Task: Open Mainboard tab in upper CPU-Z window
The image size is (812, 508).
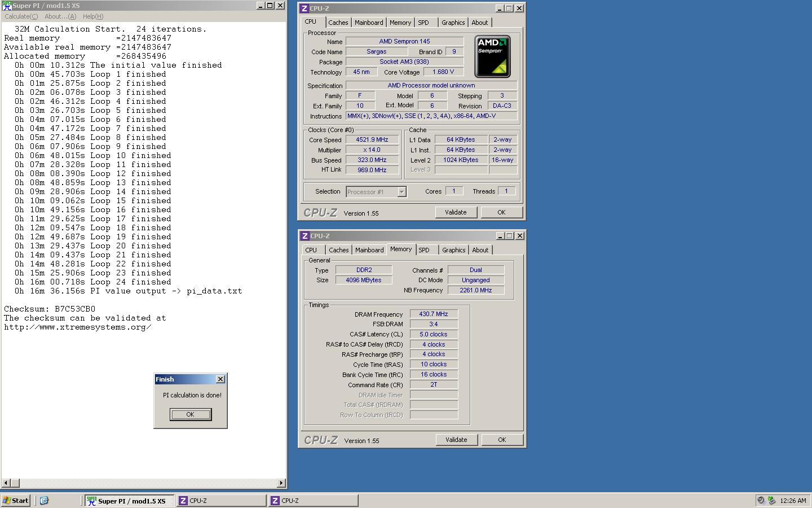Action: point(369,23)
